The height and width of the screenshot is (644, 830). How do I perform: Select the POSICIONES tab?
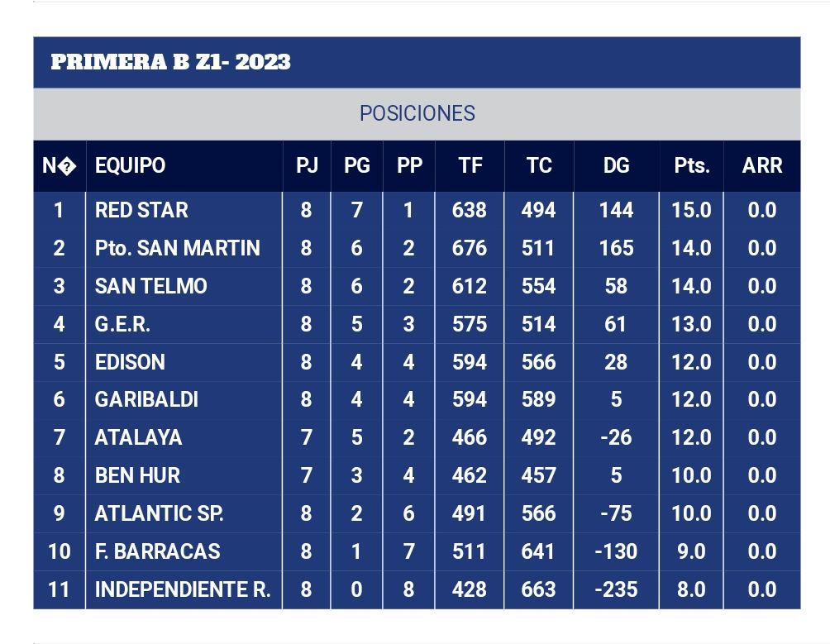pyautogui.click(x=417, y=113)
